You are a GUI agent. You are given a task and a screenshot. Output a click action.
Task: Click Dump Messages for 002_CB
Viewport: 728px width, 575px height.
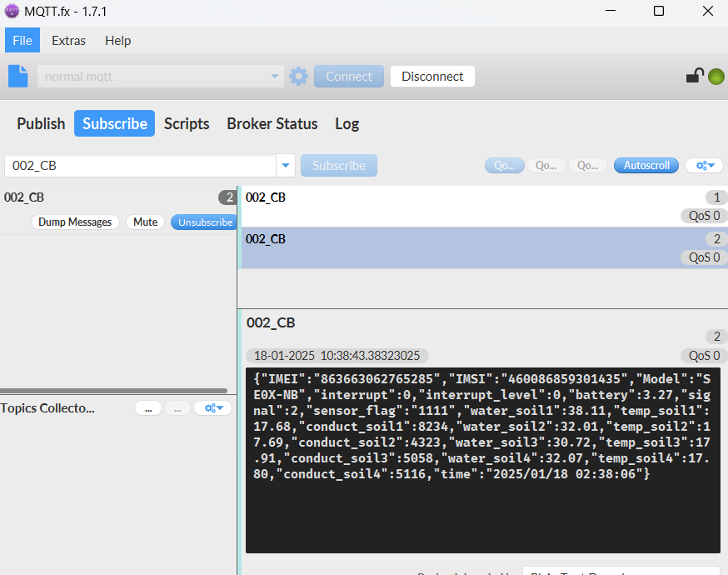(x=75, y=222)
